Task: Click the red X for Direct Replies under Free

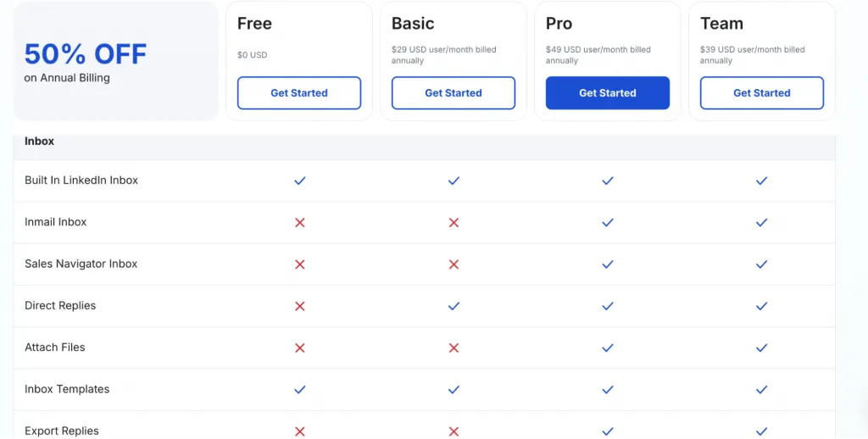Action: [x=299, y=306]
